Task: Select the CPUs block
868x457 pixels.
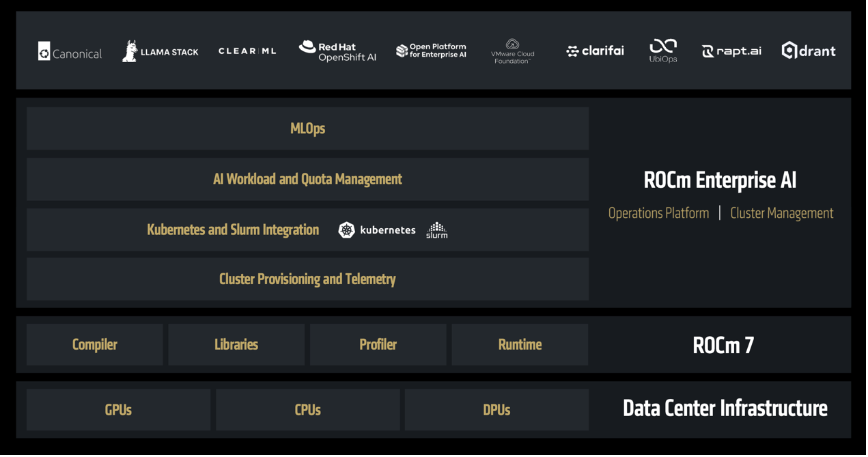Action: tap(308, 410)
